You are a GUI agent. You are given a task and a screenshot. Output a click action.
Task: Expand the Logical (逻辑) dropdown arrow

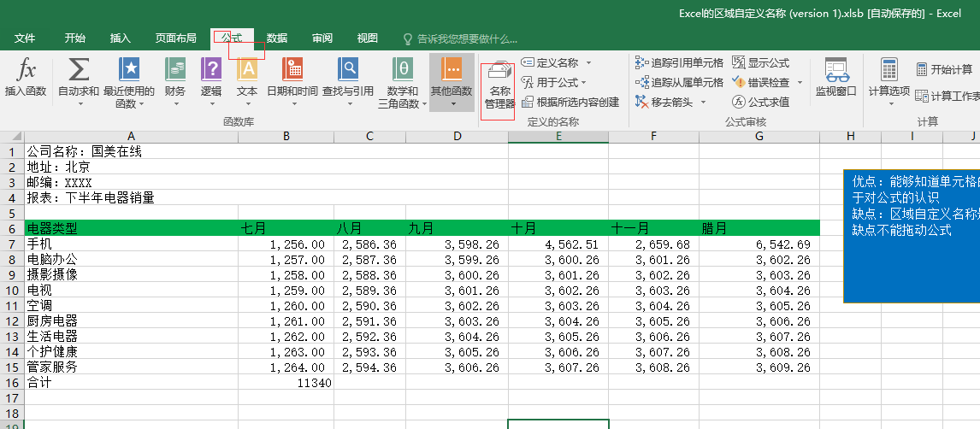(212, 103)
